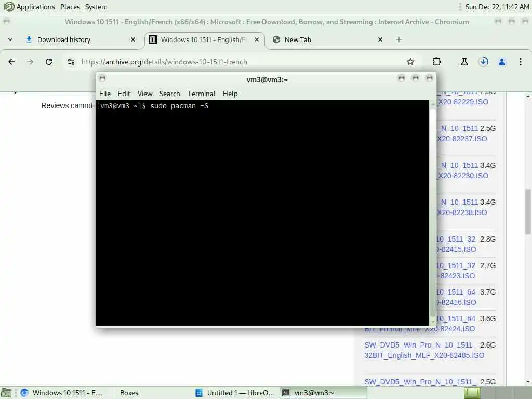This screenshot has height=399, width=532.
Task: Click the vm3@vm3 terminal taskbar button
Action: (x=323, y=393)
